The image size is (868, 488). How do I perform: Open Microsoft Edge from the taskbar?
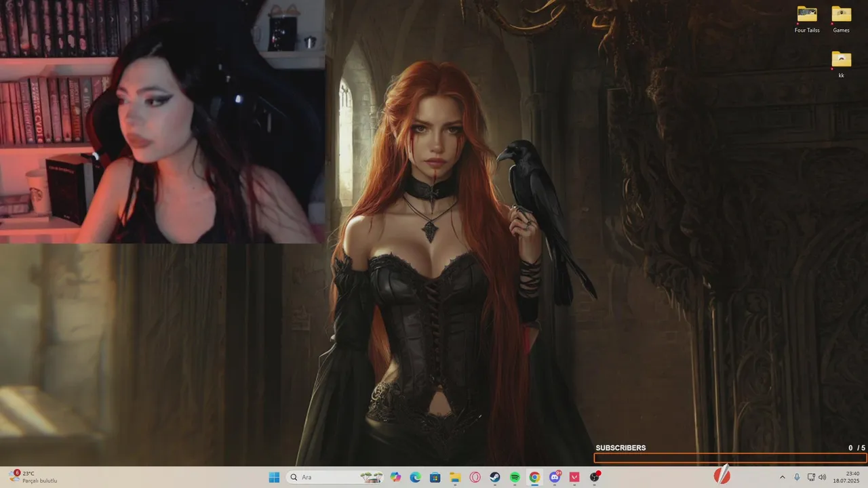click(x=415, y=477)
